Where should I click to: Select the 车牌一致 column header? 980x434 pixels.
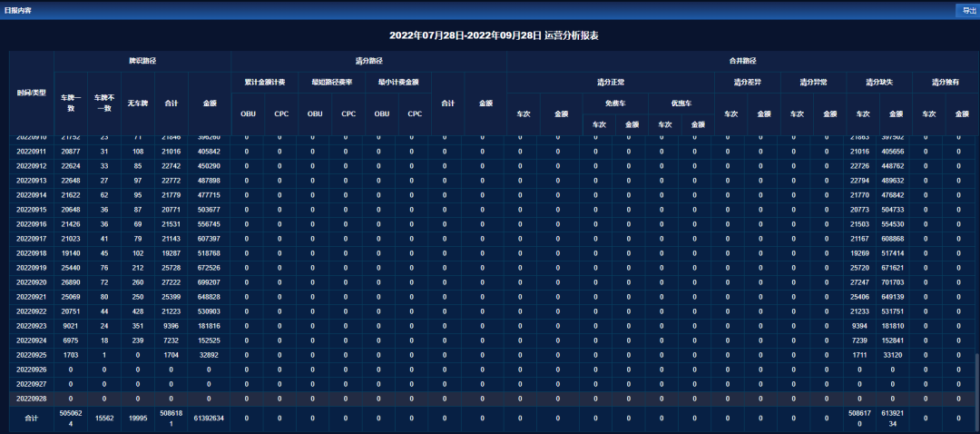73,103
